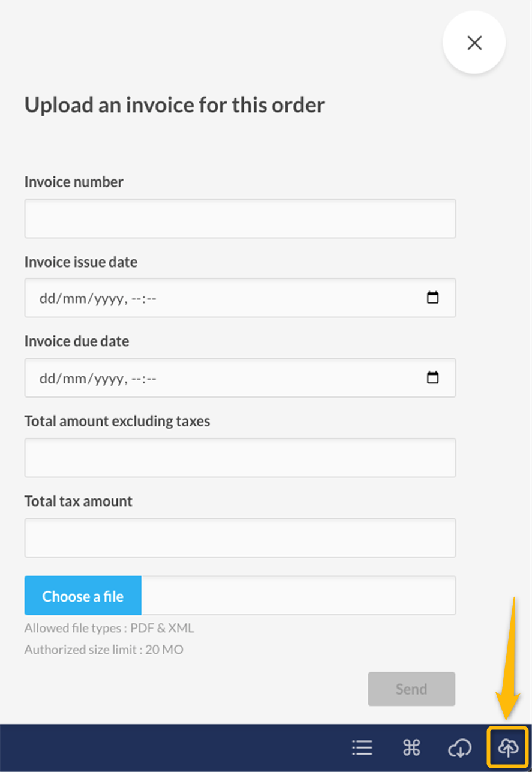Screen dimensions: 532x772
Task: Click the cloud upload icon in bottom bar
Action: (x=508, y=747)
